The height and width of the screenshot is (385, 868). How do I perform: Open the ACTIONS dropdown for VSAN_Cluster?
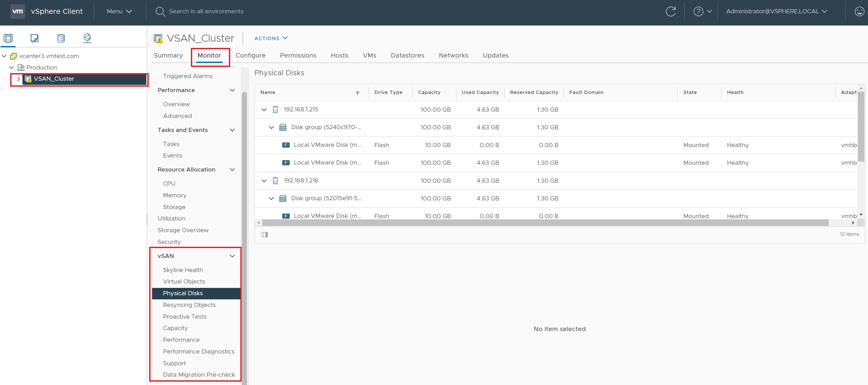click(271, 38)
